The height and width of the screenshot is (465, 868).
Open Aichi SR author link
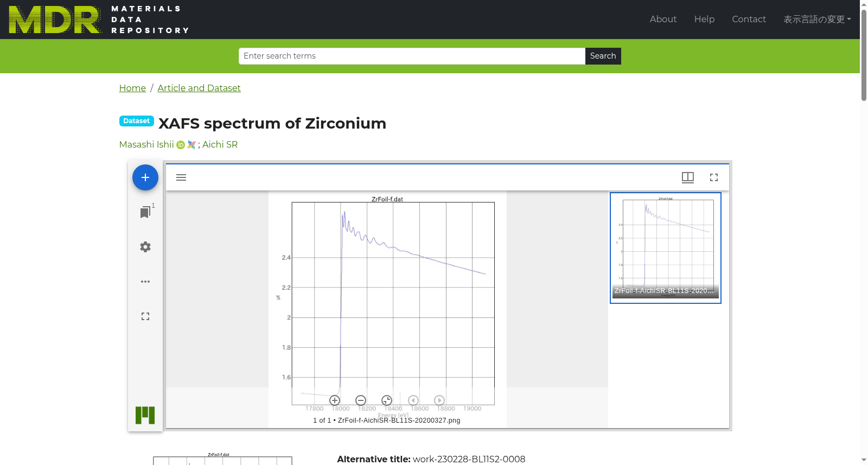click(x=220, y=144)
